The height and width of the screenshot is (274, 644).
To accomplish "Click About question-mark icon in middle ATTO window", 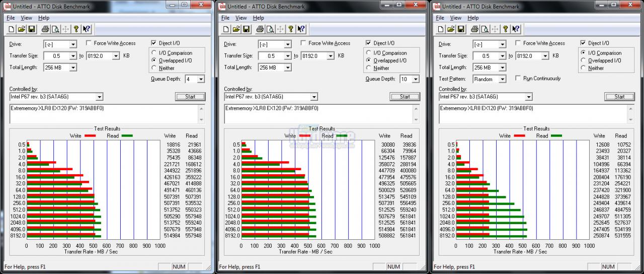I will tap(291, 29).
